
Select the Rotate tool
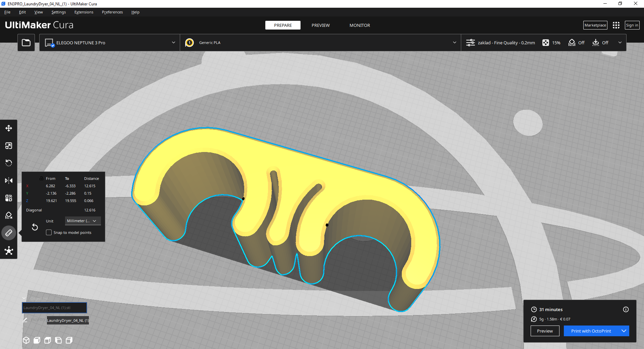coord(9,163)
